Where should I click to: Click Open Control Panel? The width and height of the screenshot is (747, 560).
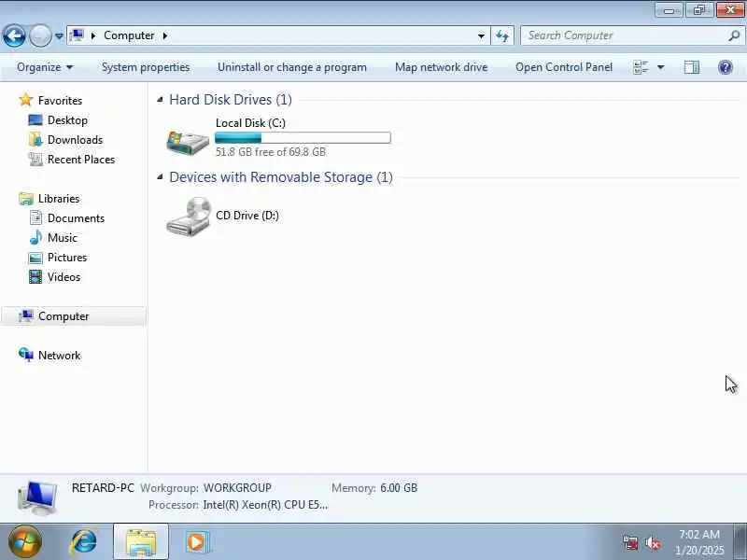pos(564,67)
